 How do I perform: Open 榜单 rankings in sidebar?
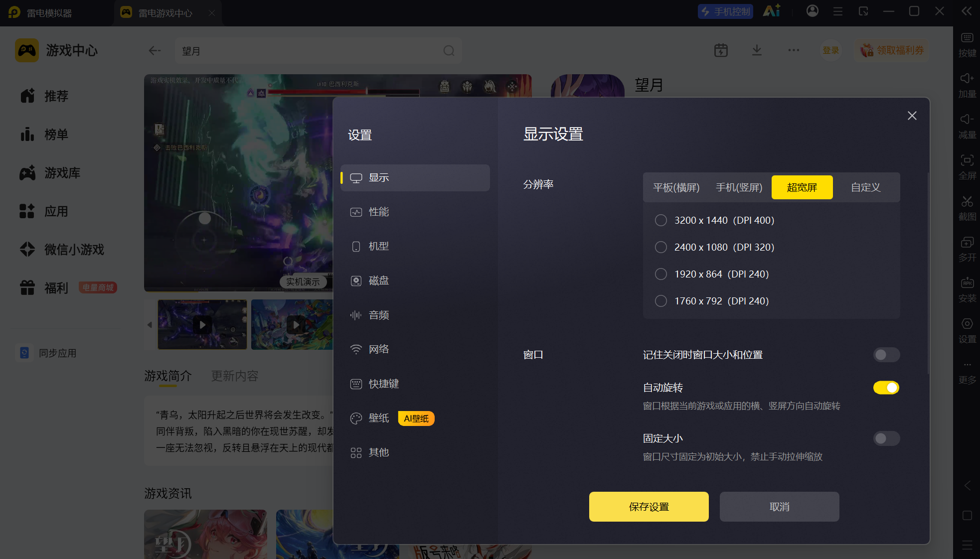(x=44, y=134)
